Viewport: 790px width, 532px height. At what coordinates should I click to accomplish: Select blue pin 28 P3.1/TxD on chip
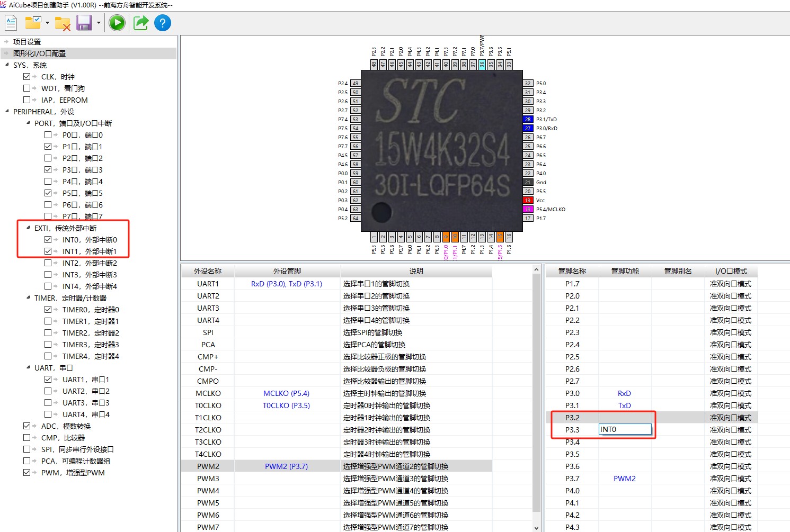click(x=528, y=119)
